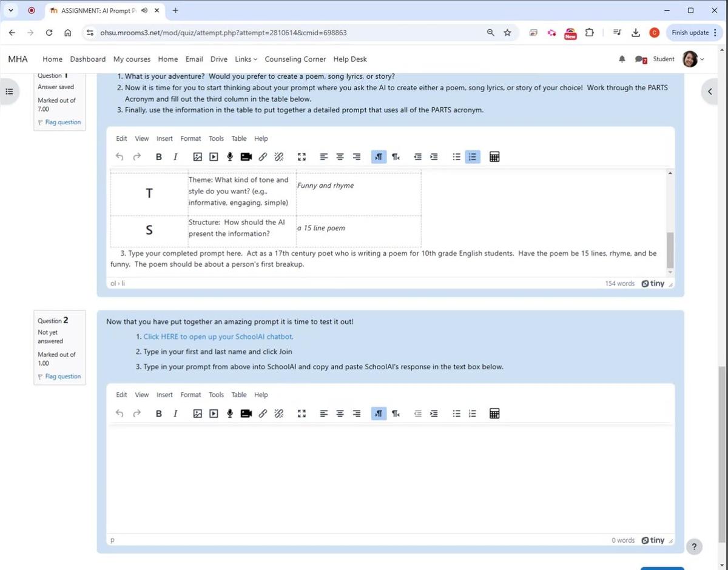The width and height of the screenshot is (728, 570).
Task: Open the notifications bell icon
Action: (x=622, y=59)
